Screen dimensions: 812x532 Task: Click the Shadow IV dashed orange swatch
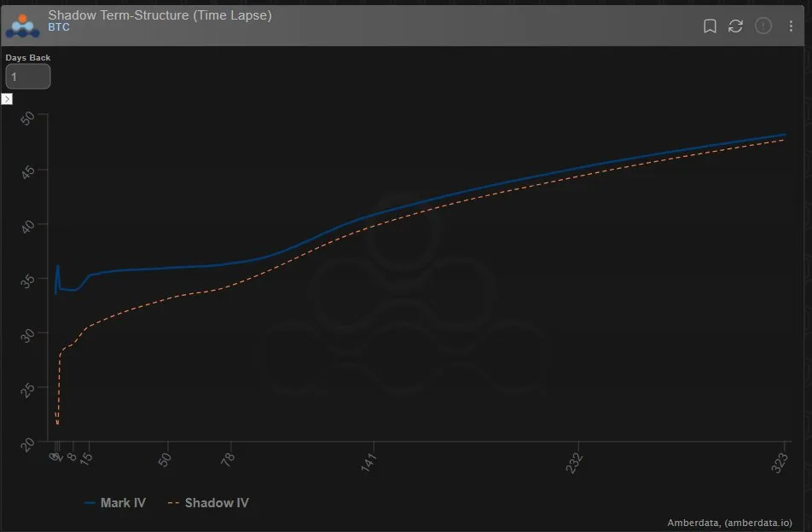(173, 503)
